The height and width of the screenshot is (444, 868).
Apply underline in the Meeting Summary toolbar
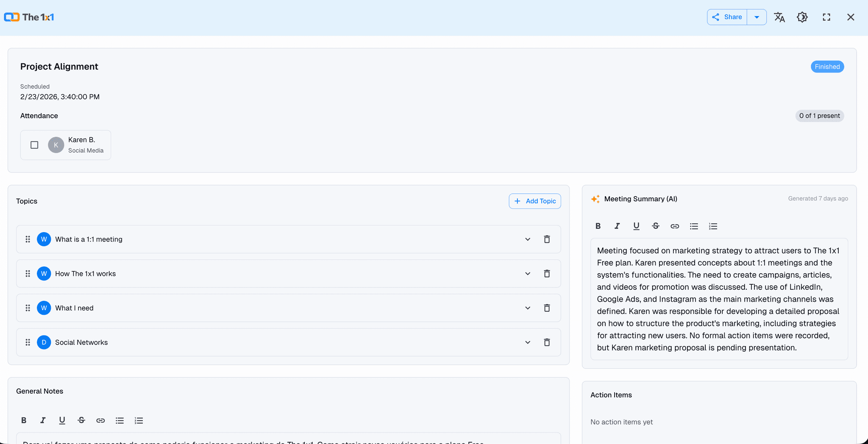click(636, 226)
